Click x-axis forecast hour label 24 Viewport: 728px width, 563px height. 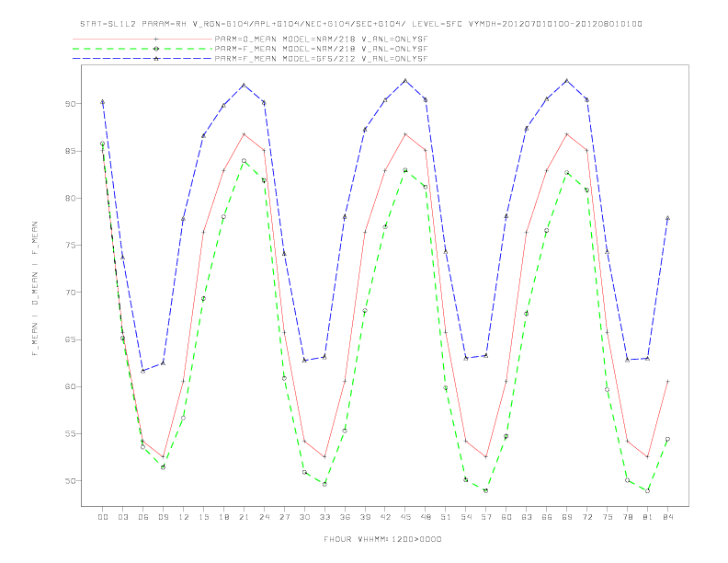point(264,517)
